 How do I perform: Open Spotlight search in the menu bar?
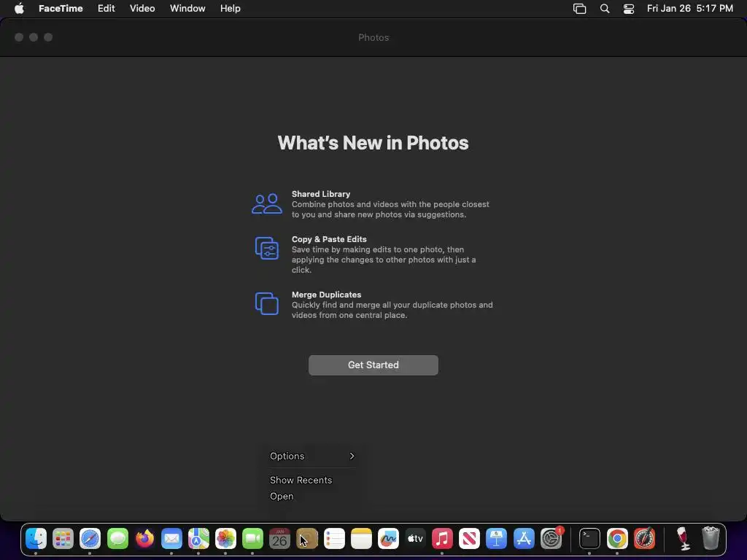tap(605, 9)
